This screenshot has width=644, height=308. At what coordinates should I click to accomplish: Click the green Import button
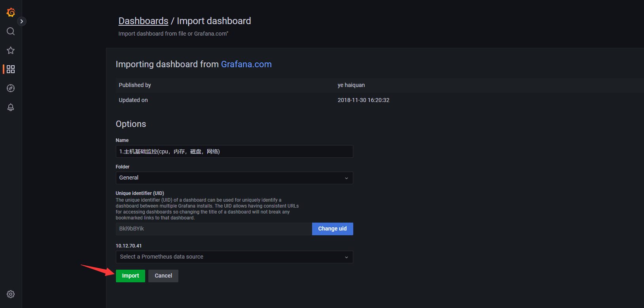pyautogui.click(x=131, y=276)
